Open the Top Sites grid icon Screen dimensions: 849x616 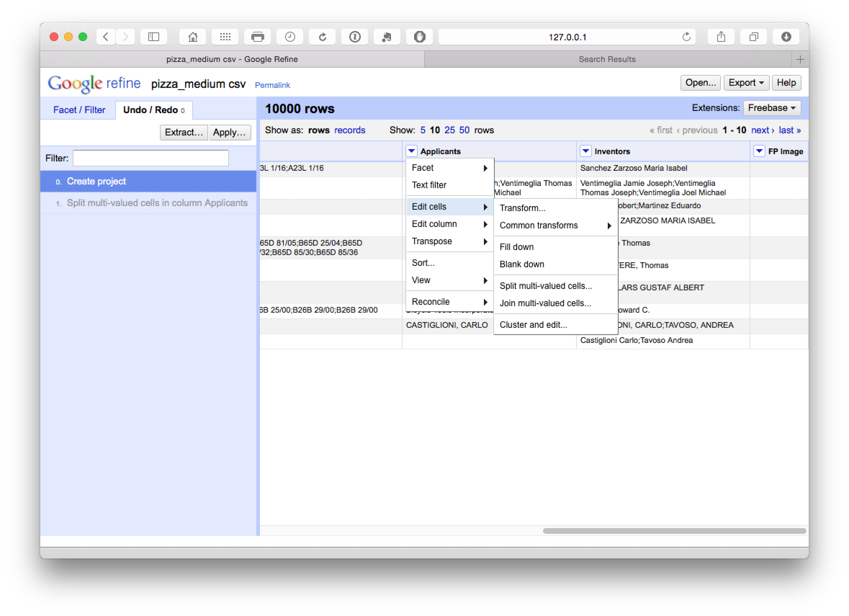pos(225,37)
